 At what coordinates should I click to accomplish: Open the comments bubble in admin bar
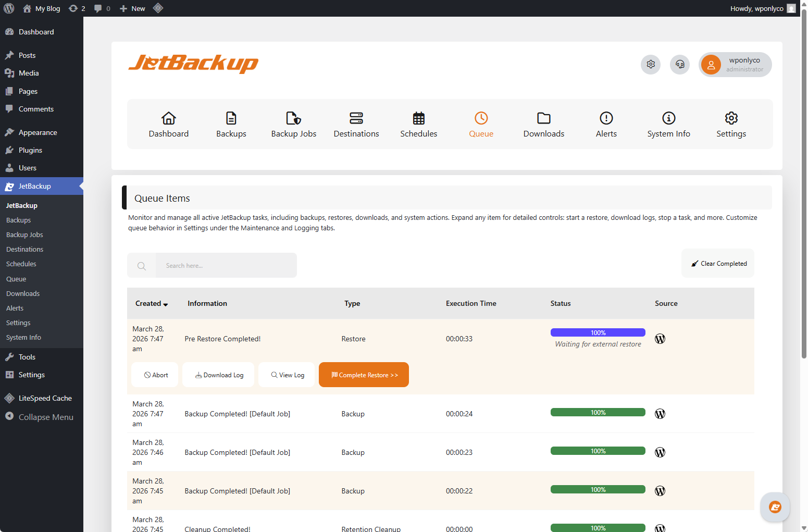tap(102, 8)
